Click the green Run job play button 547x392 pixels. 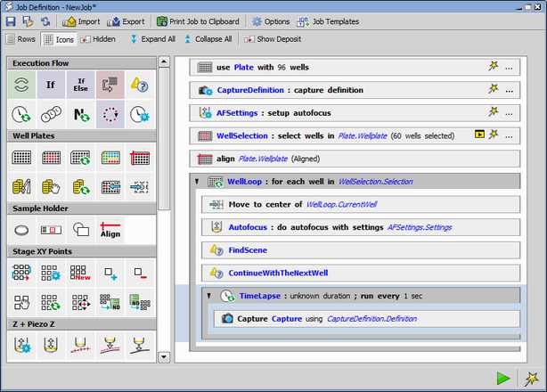click(x=503, y=378)
